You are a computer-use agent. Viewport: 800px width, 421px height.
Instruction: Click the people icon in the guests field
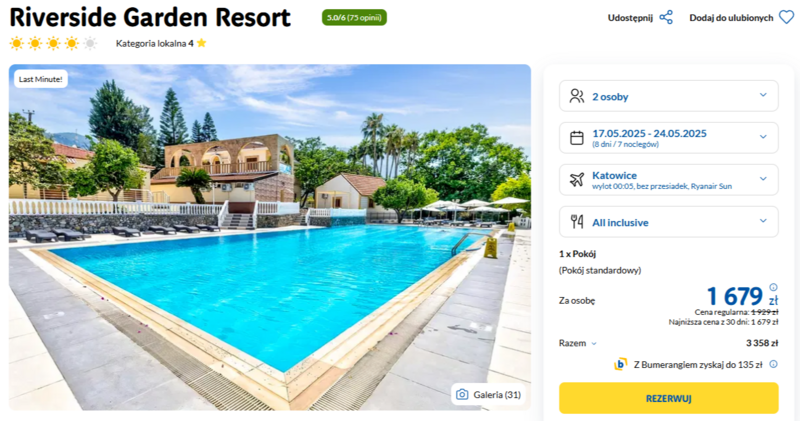(x=577, y=96)
